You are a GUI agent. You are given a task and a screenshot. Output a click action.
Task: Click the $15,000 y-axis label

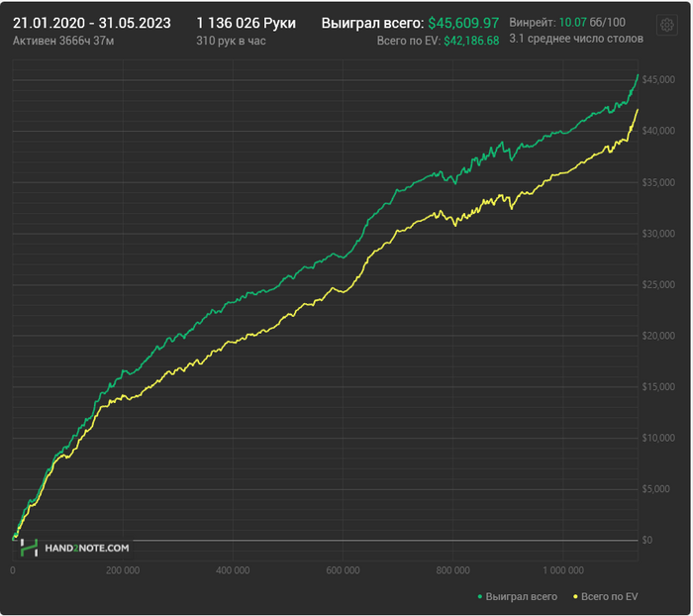point(658,387)
